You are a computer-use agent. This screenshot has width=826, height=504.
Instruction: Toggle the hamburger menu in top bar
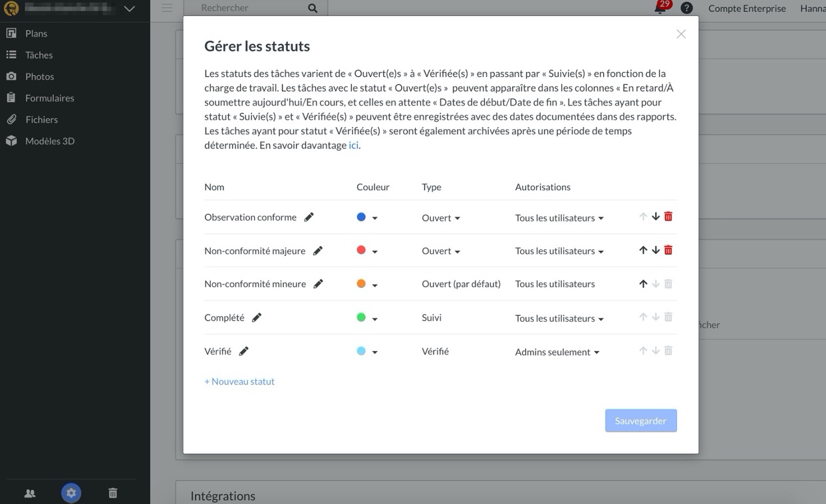tap(167, 8)
